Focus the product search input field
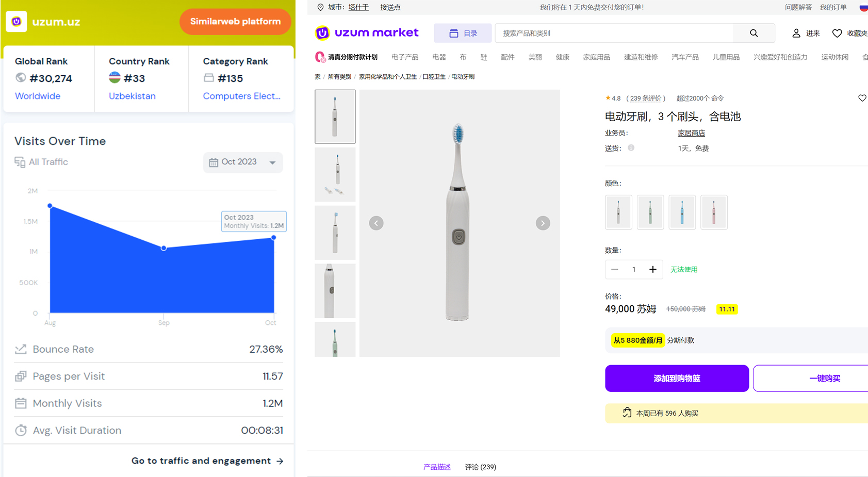Viewport: 868px width, 477px height. click(614, 33)
